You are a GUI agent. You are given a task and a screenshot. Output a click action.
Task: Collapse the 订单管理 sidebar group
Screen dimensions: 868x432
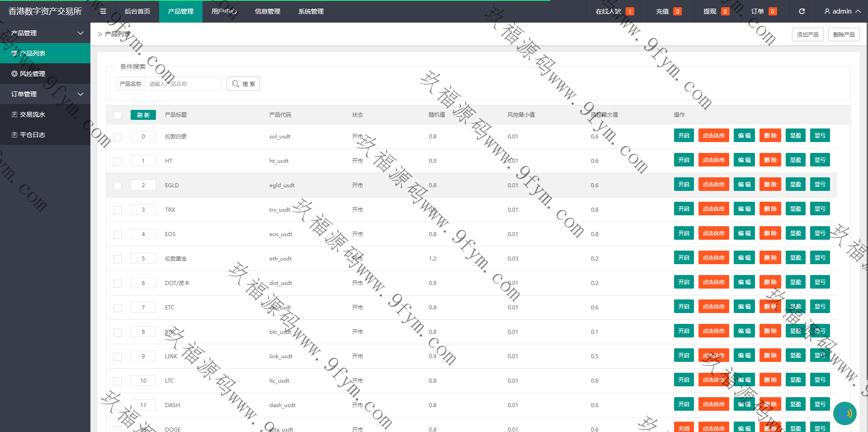pos(80,94)
